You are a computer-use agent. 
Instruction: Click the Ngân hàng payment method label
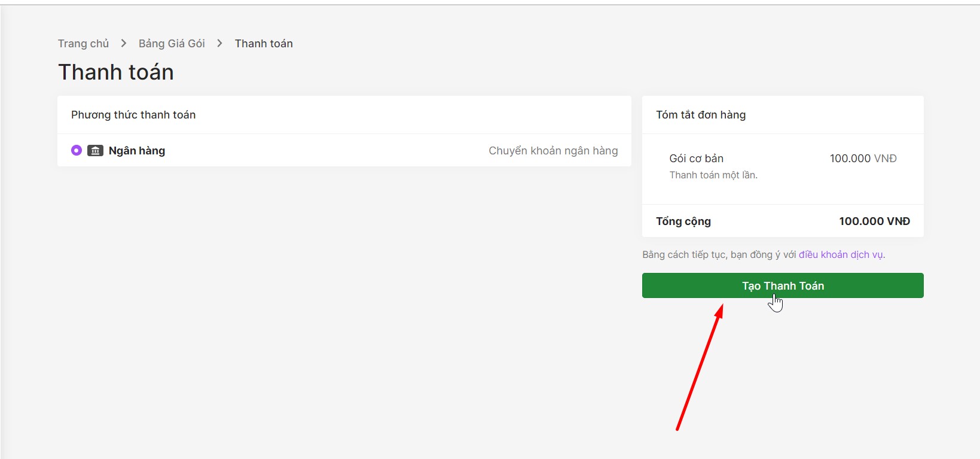click(x=136, y=151)
